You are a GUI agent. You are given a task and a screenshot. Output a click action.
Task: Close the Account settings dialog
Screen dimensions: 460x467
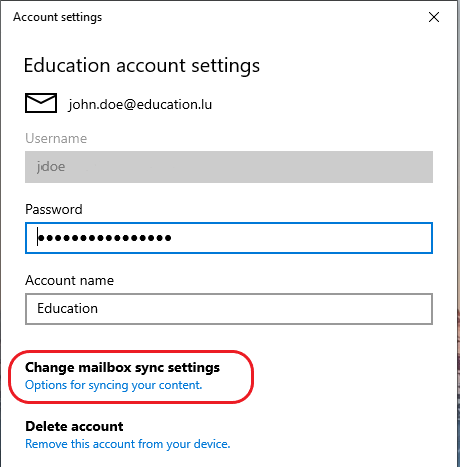(434, 17)
